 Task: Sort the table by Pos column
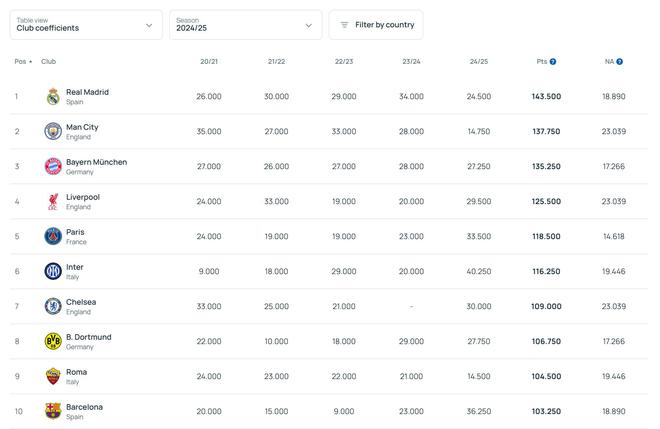22,62
